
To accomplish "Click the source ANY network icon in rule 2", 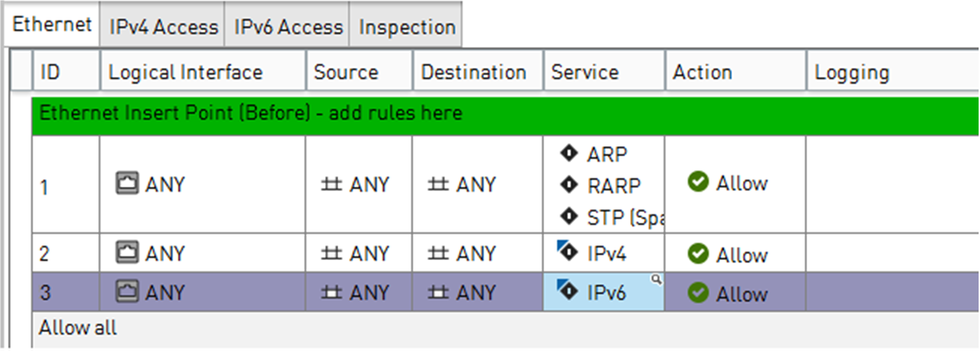I will pos(332,254).
